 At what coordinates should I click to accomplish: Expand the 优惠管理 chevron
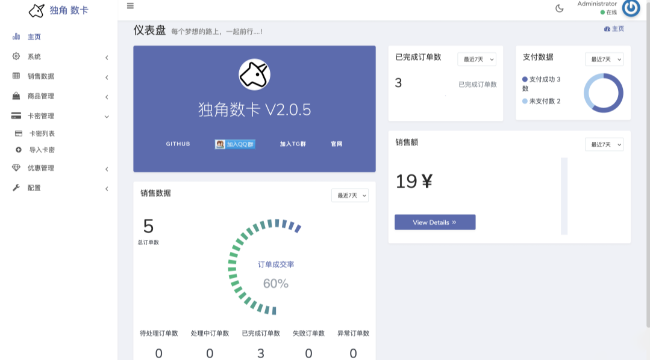107,169
